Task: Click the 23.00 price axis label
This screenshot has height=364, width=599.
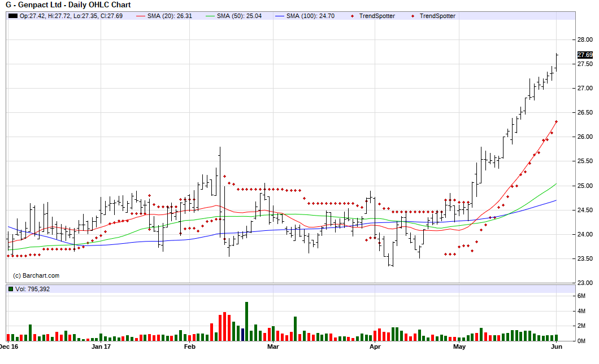Action: point(585,283)
